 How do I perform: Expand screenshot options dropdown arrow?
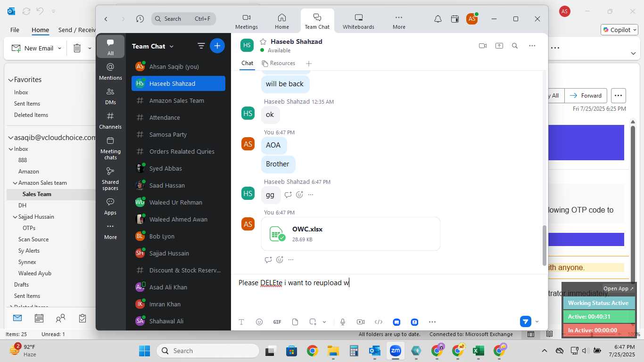coord(324,322)
